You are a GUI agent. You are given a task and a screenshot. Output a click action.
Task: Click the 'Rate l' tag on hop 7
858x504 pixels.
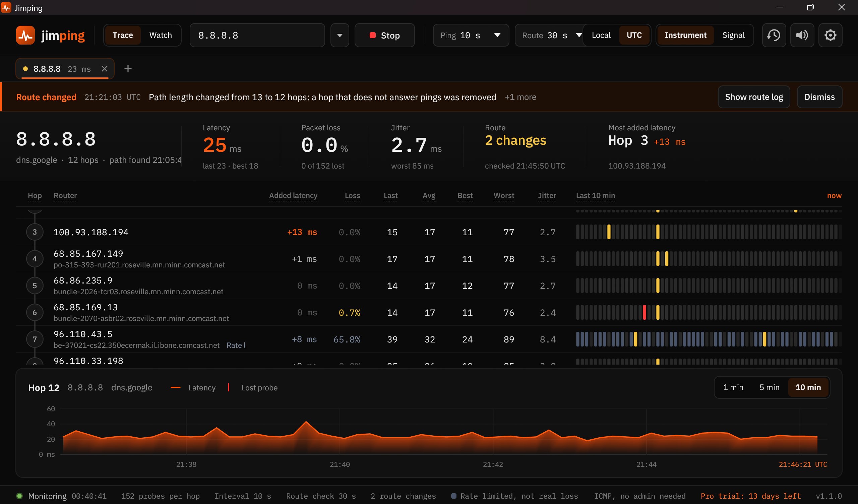click(236, 345)
